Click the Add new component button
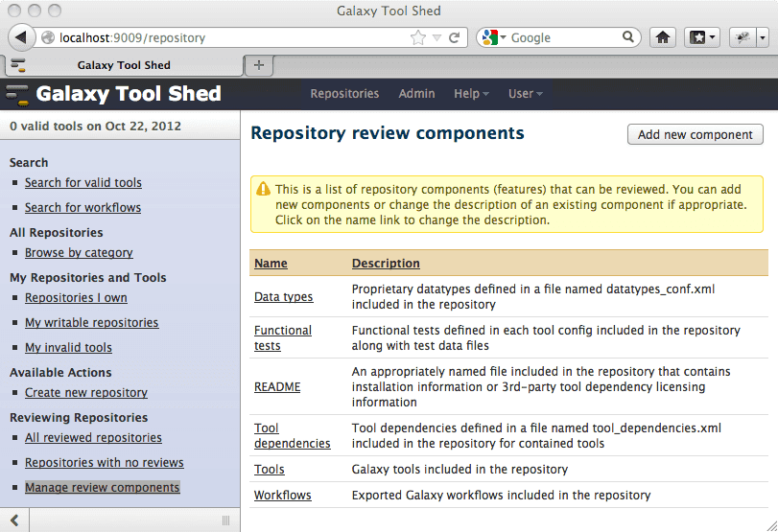This screenshot has height=532, width=778. pos(695,134)
